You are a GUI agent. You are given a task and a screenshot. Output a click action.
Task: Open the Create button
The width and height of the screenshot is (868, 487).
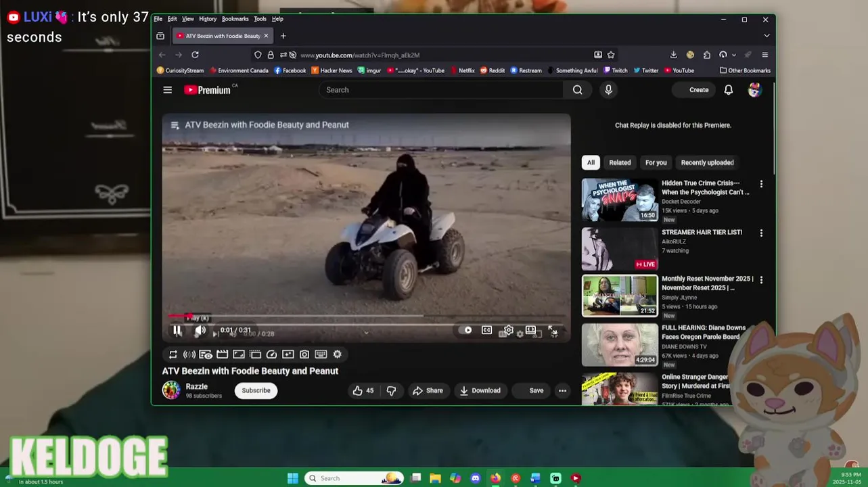click(694, 90)
